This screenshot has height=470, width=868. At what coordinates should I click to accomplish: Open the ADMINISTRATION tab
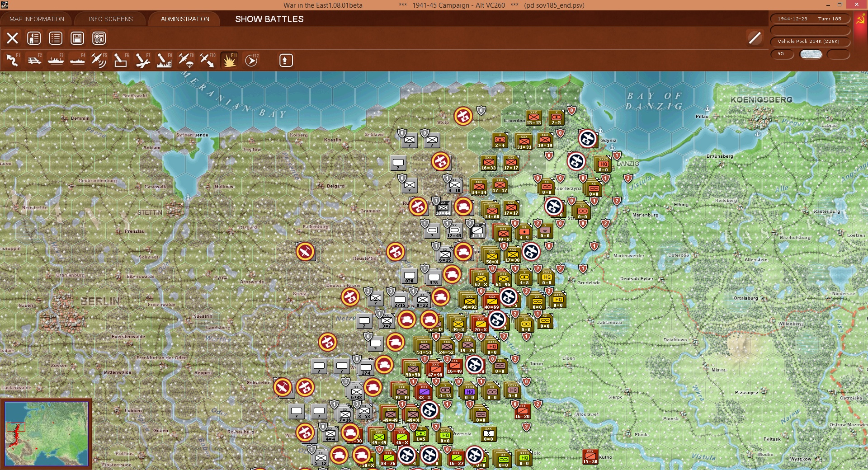click(x=185, y=19)
